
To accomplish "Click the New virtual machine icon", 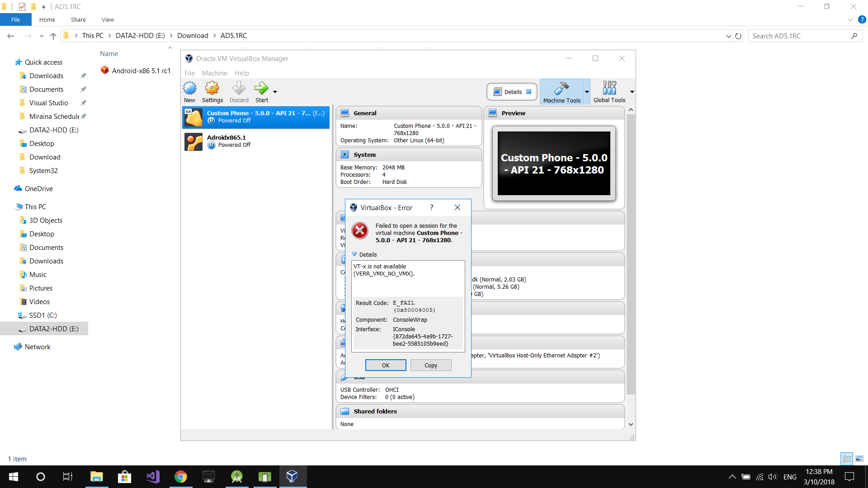I will point(189,92).
